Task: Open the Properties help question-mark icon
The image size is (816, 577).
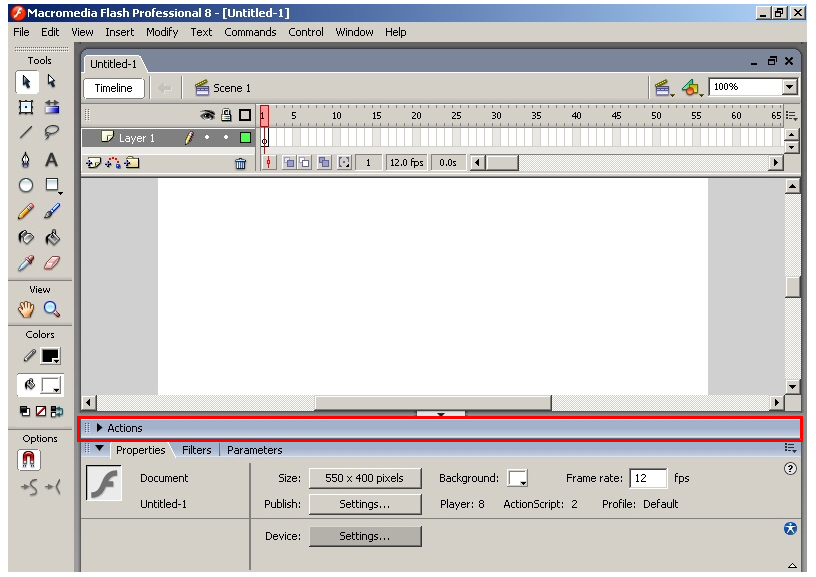Action: click(790, 469)
